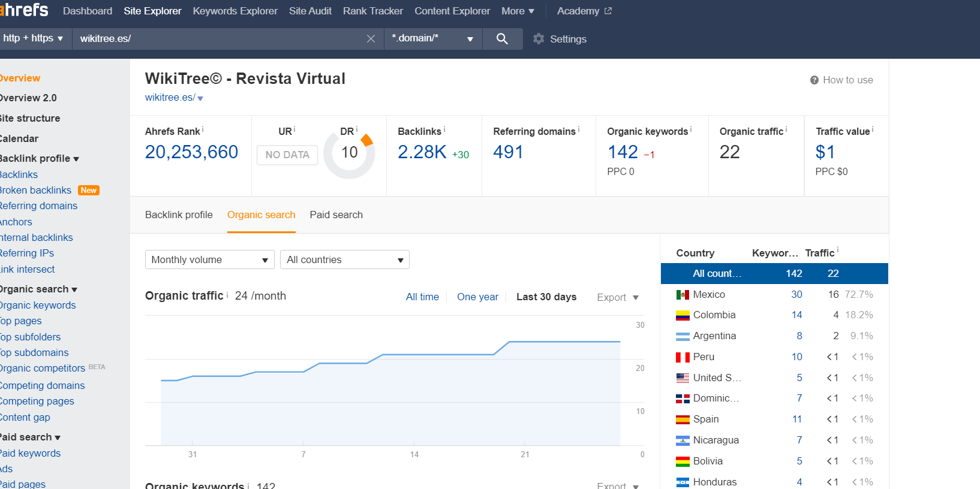Open Content Explorer in top navigation
This screenshot has width=980, height=489.
(452, 11)
